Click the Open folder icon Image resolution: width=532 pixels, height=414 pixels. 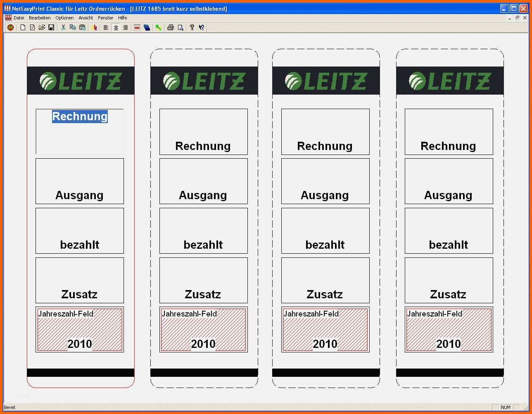pos(42,28)
